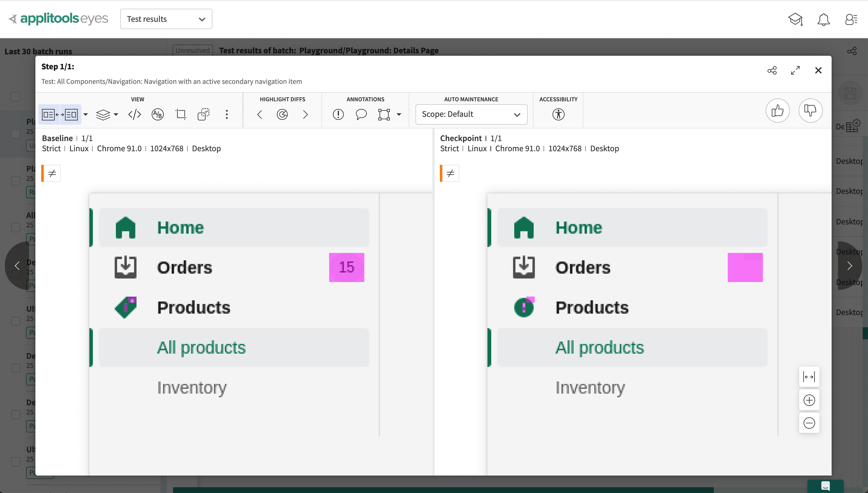Expand the layers view options arrow
Image resolution: width=868 pixels, height=493 pixels.
(x=116, y=114)
